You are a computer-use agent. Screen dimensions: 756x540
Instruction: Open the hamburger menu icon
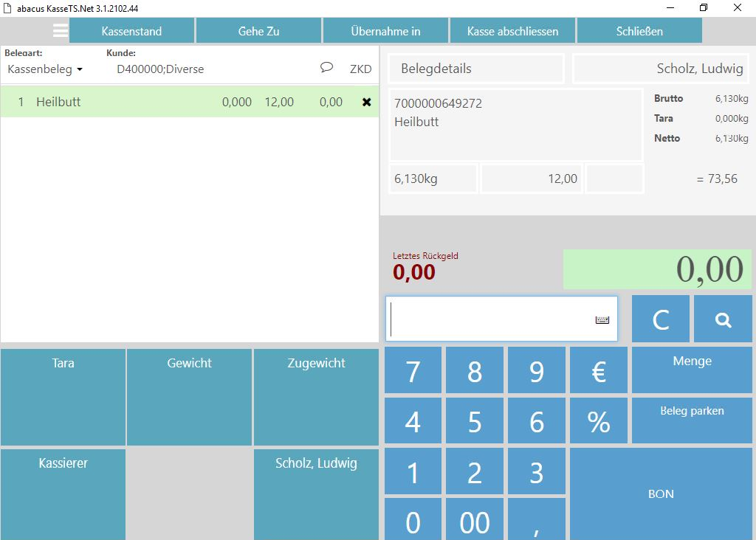(61, 31)
